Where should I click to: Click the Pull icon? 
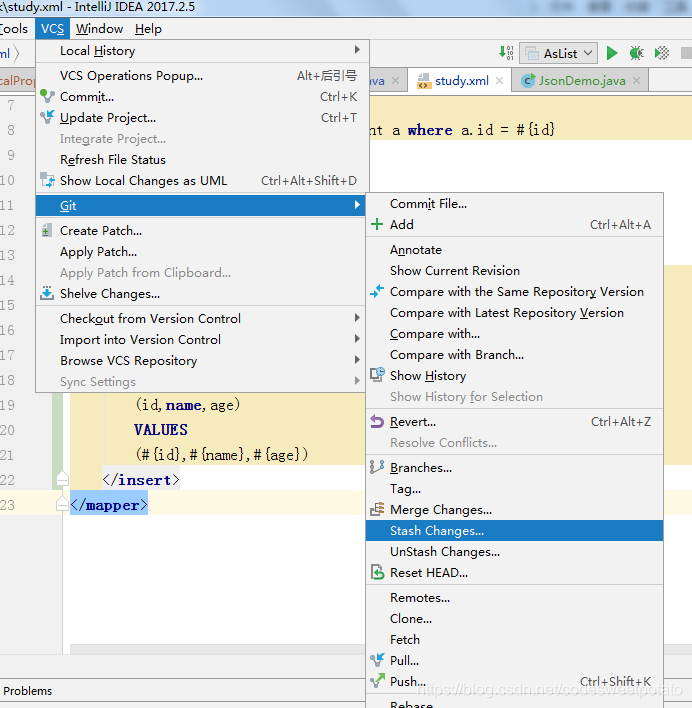tap(377, 660)
